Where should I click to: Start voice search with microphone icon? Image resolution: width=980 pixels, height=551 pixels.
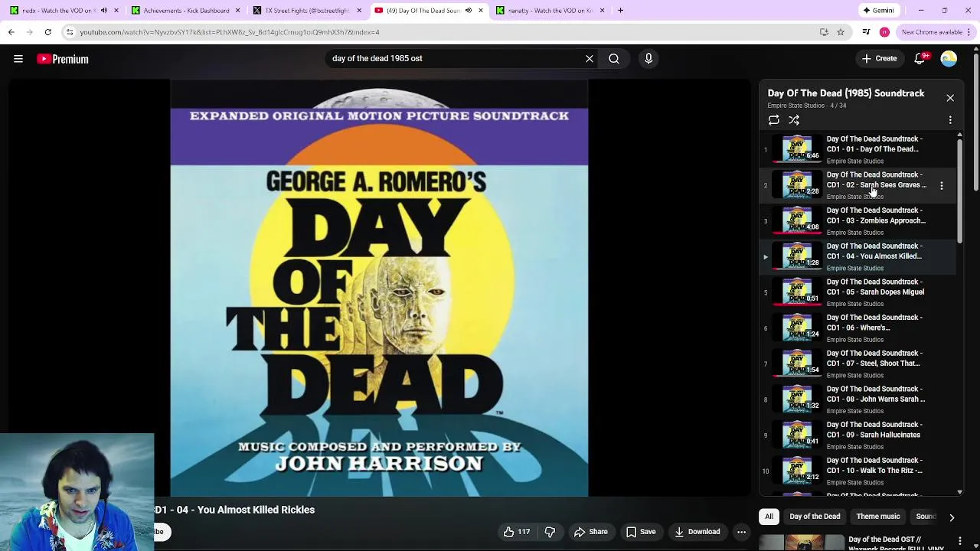(648, 58)
